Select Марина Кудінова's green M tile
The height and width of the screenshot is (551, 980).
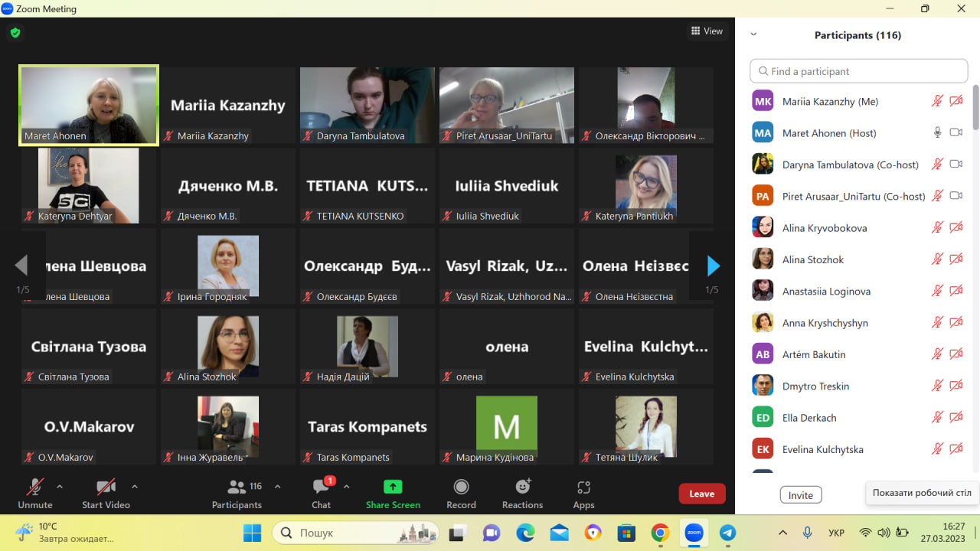pyautogui.click(x=507, y=426)
